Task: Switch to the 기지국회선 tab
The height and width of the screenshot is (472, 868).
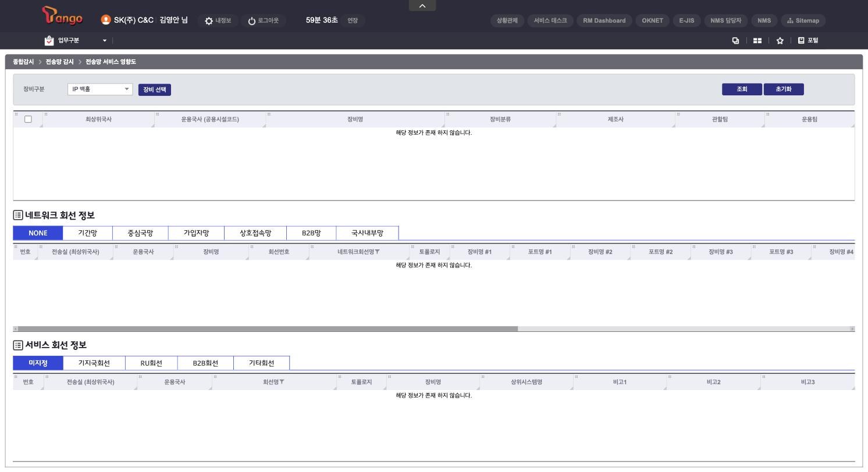Action: click(x=94, y=363)
